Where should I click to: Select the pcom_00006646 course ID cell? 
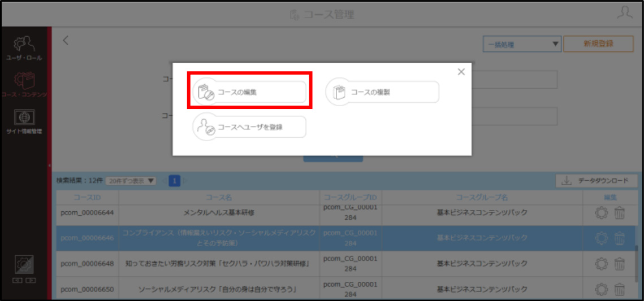(88, 238)
